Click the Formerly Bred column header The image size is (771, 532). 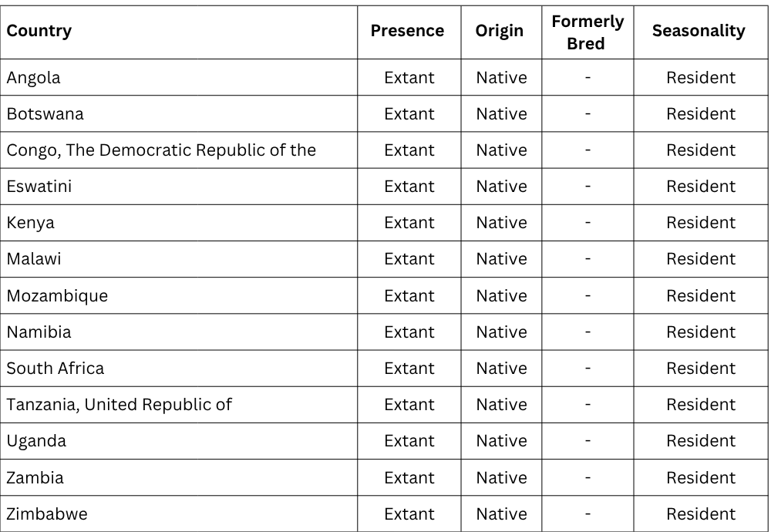[588, 32]
